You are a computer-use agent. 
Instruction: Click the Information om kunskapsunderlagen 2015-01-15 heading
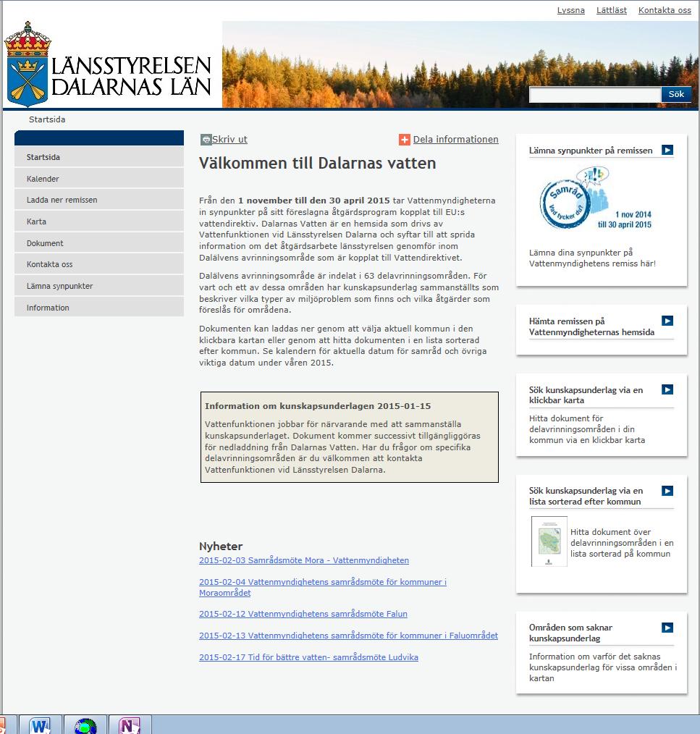[x=318, y=406]
